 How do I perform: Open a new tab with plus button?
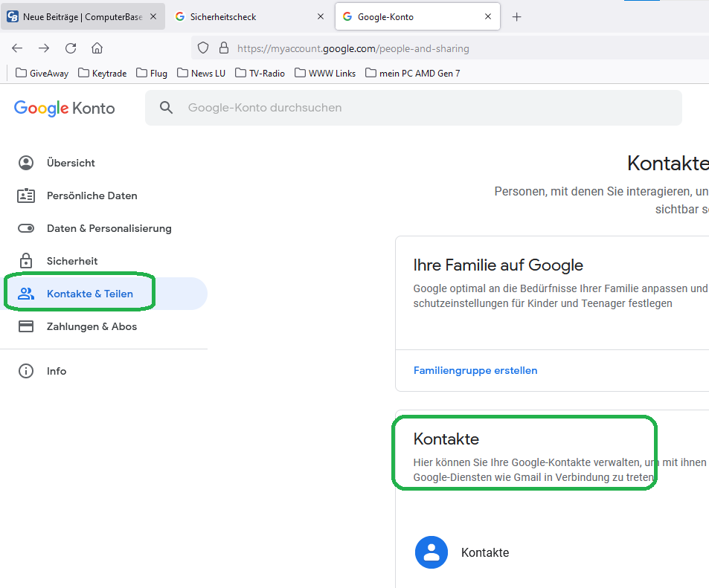[516, 16]
